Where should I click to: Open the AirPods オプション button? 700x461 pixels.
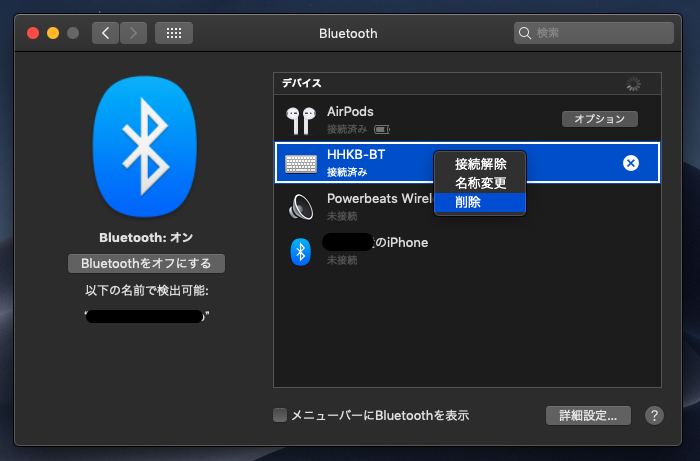600,119
